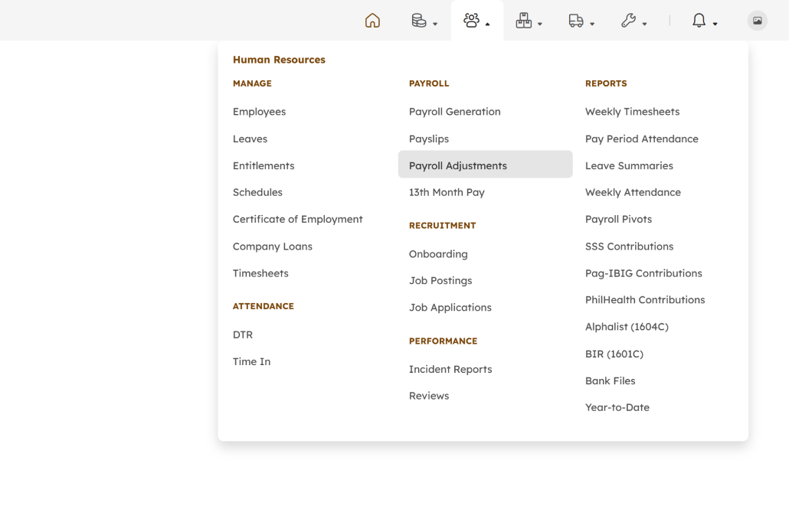Viewport: 789px width, 532px height.
Task: Open Timesheets under Manage
Action: pyautogui.click(x=260, y=273)
